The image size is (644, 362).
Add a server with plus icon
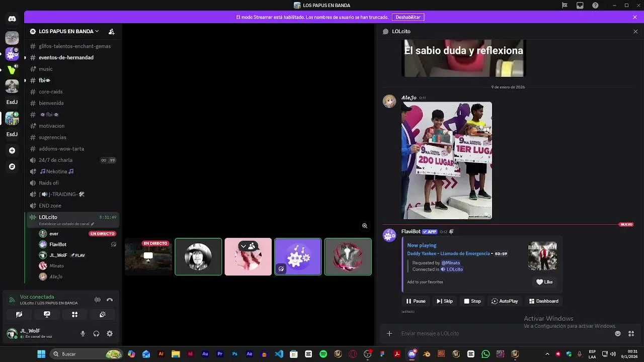point(12,150)
